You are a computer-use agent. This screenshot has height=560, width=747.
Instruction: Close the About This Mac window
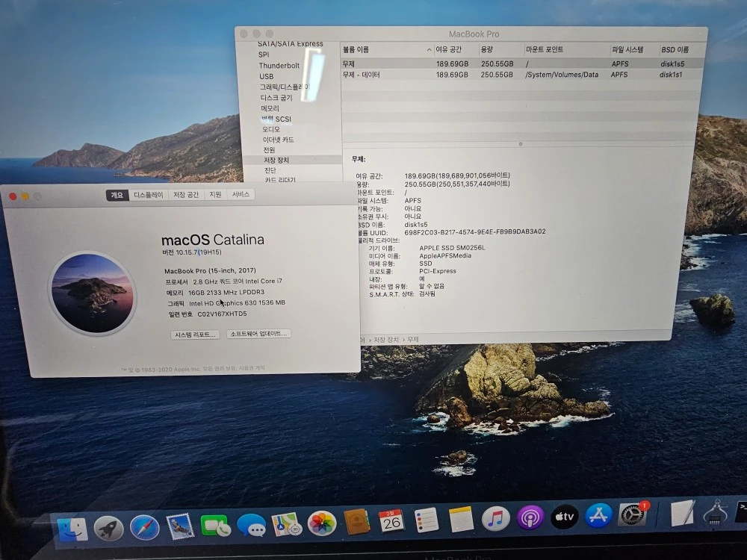point(13,196)
